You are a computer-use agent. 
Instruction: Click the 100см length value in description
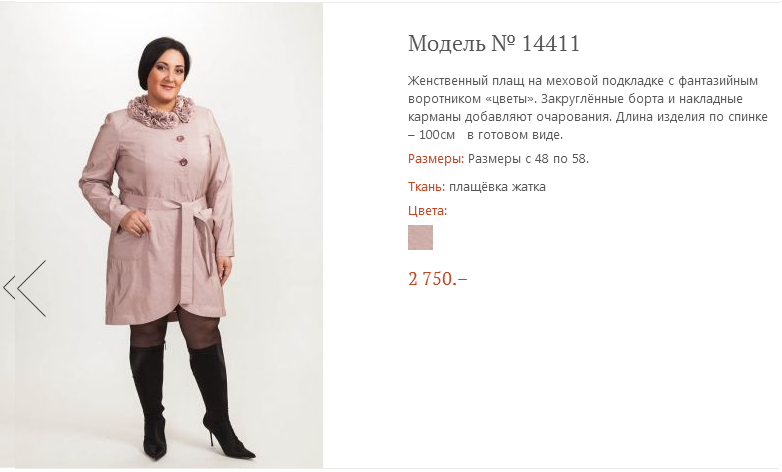click(437, 135)
